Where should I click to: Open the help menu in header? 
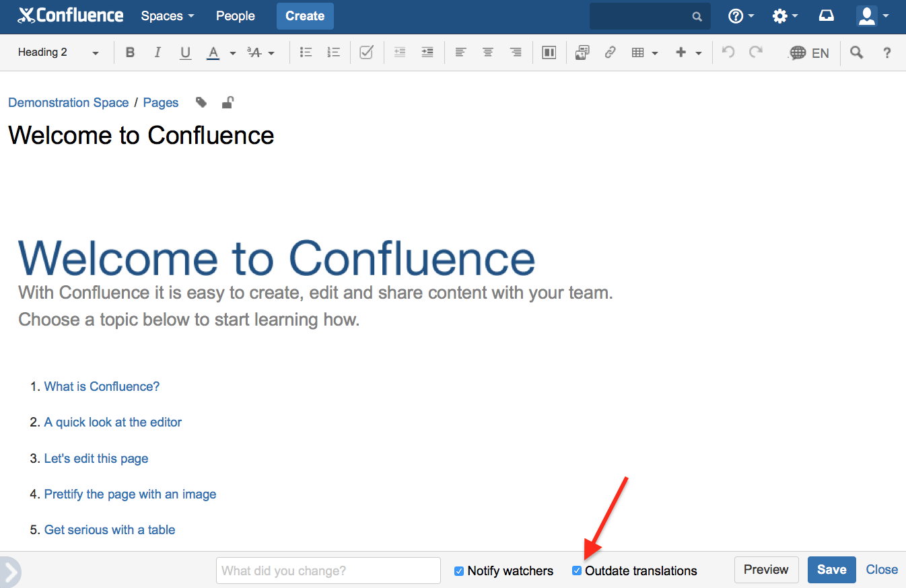[x=741, y=16]
